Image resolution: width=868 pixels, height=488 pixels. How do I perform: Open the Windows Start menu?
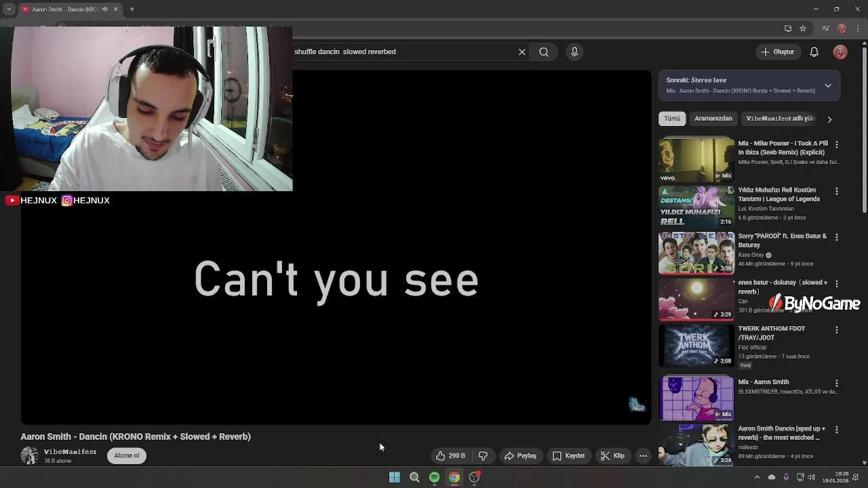395,477
